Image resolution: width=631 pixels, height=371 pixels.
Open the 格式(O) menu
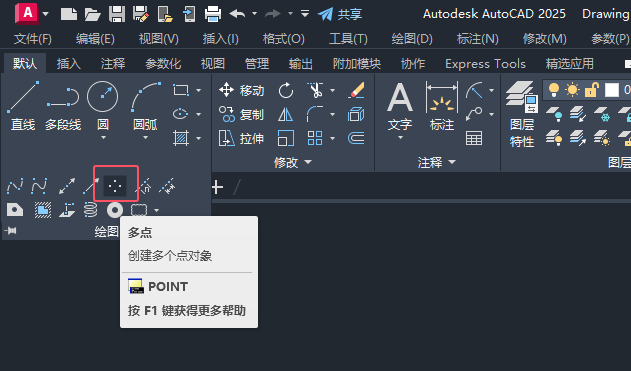[x=284, y=39]
